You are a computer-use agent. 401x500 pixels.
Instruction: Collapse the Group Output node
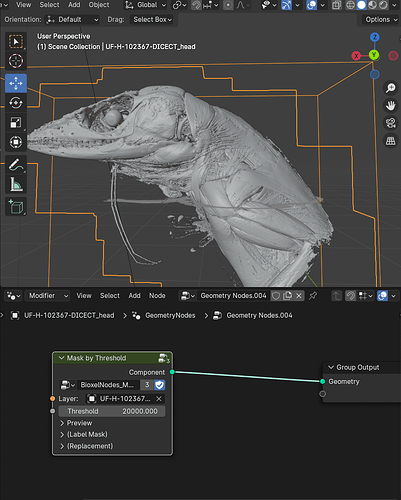point(331,367)
